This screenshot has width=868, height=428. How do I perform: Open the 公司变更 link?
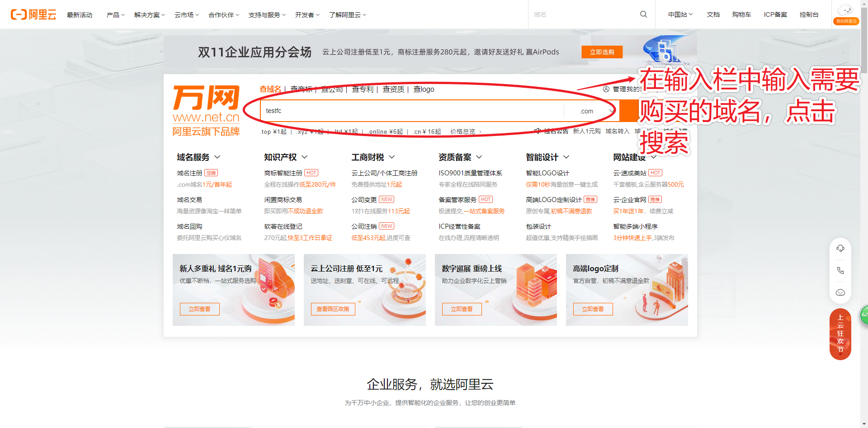pos(364,200)
